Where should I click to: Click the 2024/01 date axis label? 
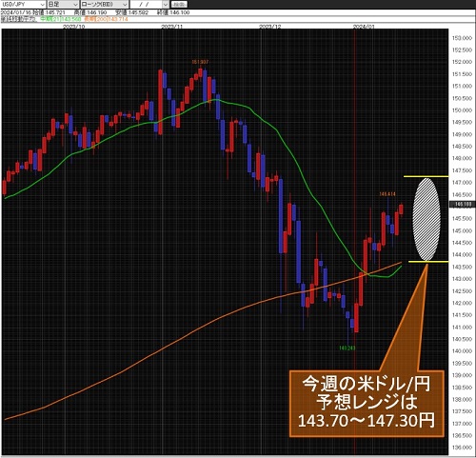364,27
